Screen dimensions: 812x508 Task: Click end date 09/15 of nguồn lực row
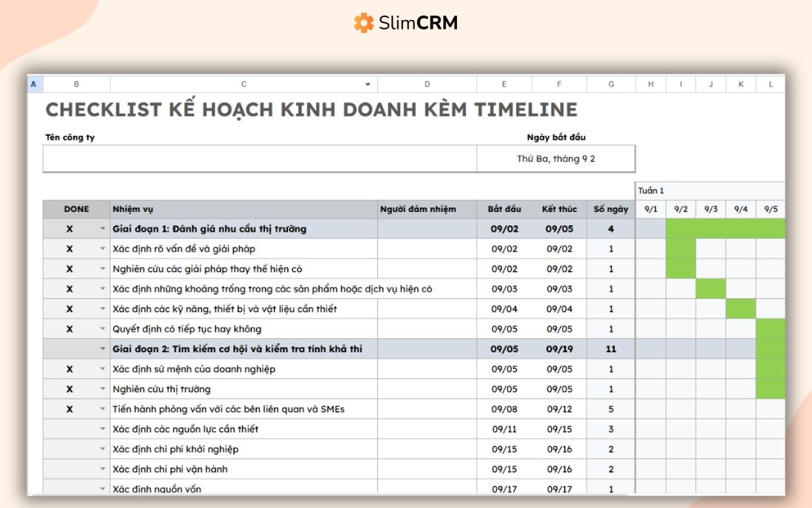[560, 429]
